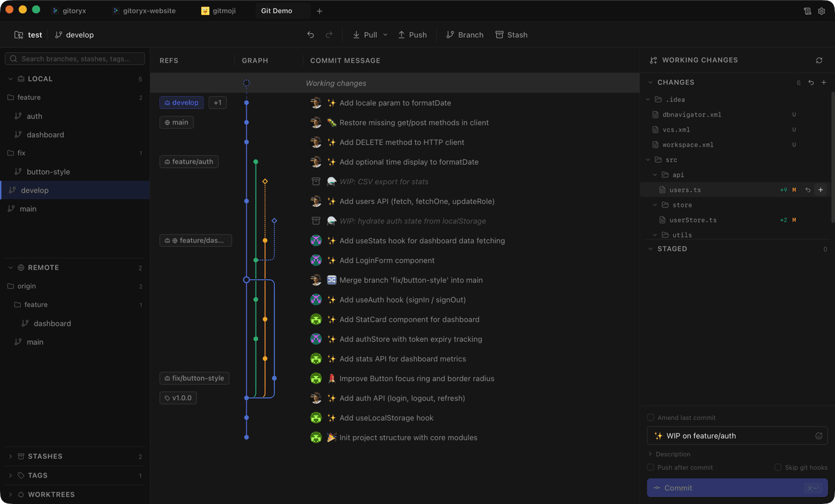Select the button-style branch in sidebar
The height and width of the screenshot is (504, 835).
click(75, 171)
